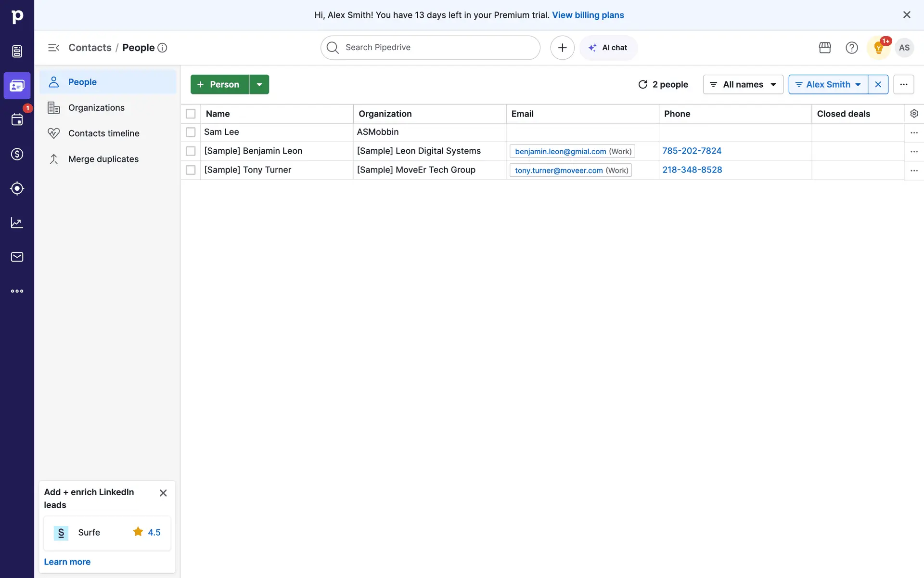Open the Insights chart icon
Image resolution: width=924 pixels, height=578 pixels.
[x=17, y=223]
